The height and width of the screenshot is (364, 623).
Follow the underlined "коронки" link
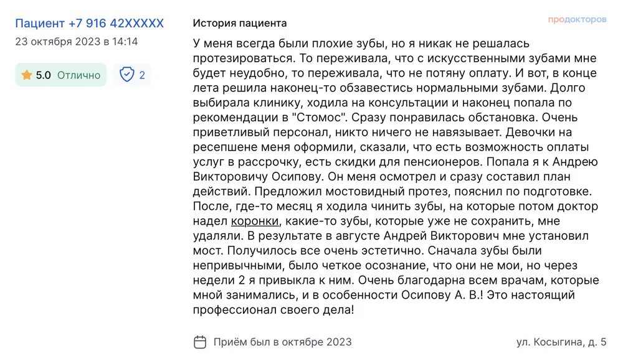pyautogui.click(x=254, y=221)
